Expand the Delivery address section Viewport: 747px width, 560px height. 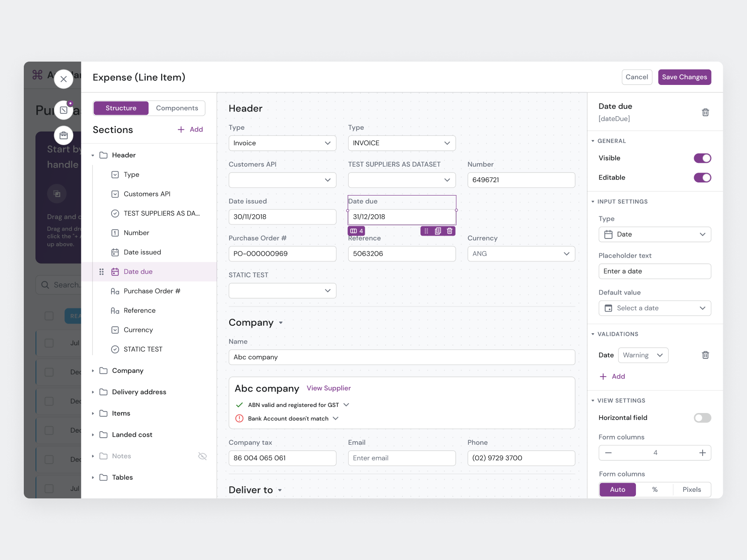click(x=93, y=392)
